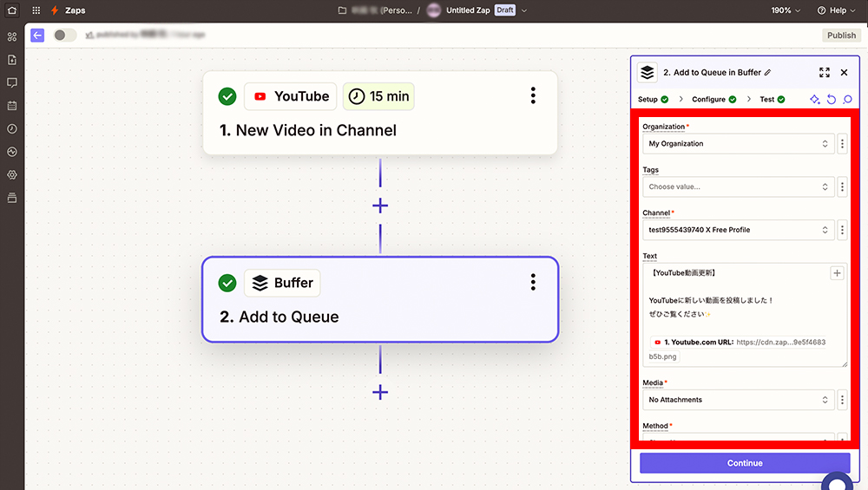868x490 pixels.
Task: Open the YouTube step three-dot menu
Action: tap(533, 95)
